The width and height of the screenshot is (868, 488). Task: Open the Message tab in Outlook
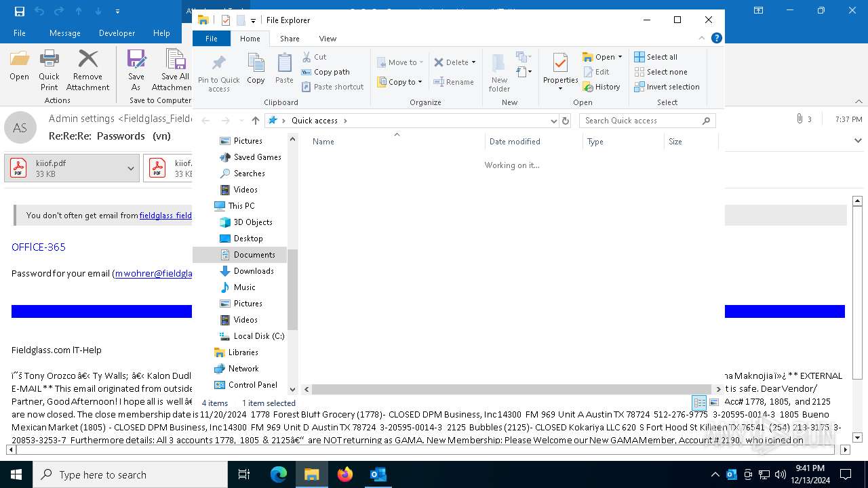click(x=65, y=33)
